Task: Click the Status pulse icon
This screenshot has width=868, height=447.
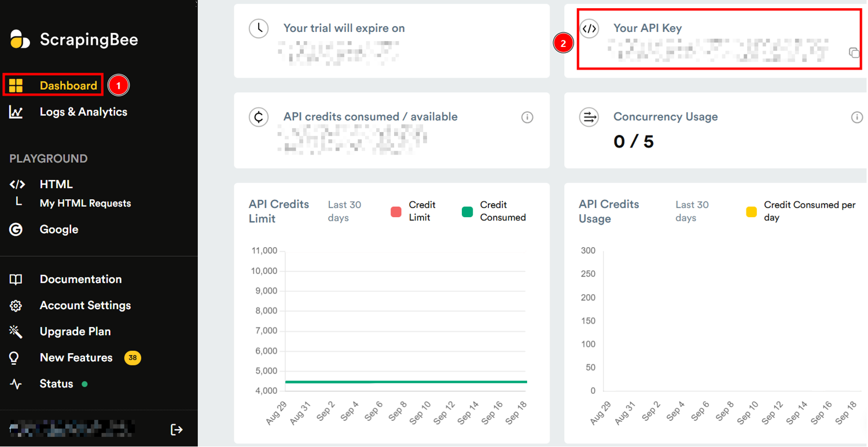Action: 16,384
